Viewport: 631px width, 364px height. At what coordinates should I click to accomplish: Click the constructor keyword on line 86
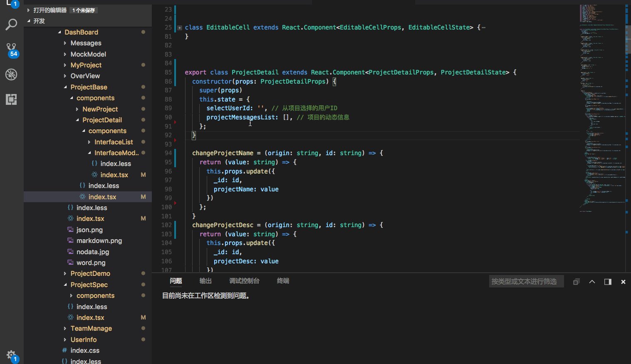tap(212, 82)
